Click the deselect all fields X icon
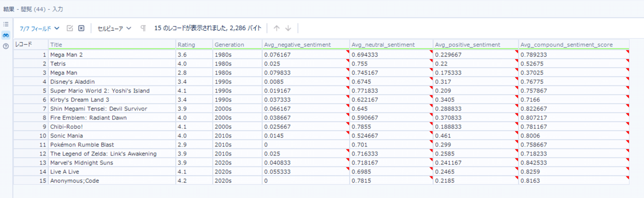 81,28
